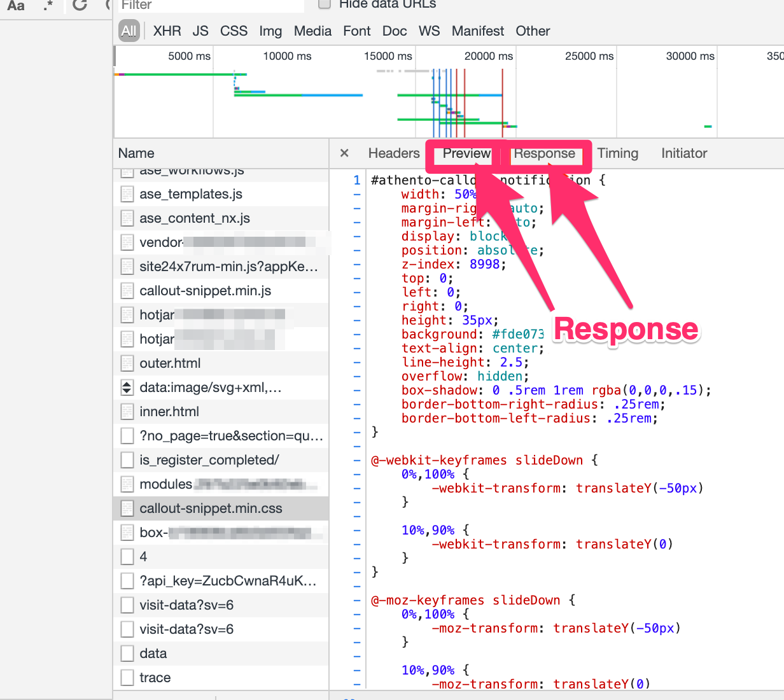Image resolution: width=784 pixels, height=700 pixels.
Task: Select the callout-snippet.min.css request
Action: tap(211, 508)
